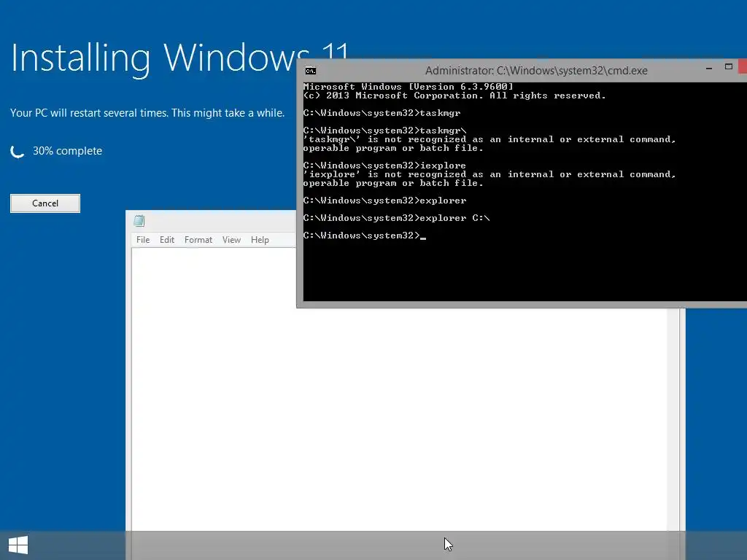Open the Format menu in Notepad
The width and height of the screenshot is (747, 560).
coord(198,239)
